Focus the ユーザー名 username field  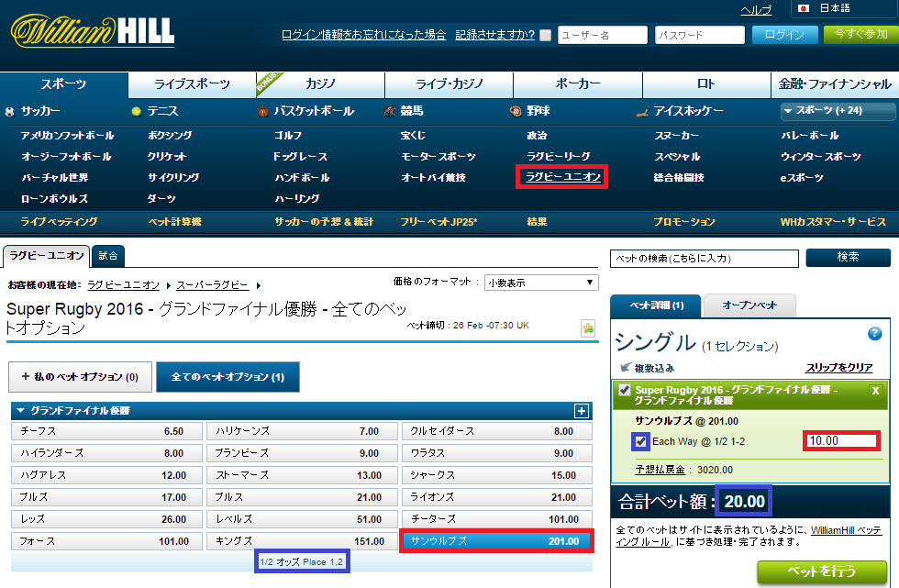(603, 35)
